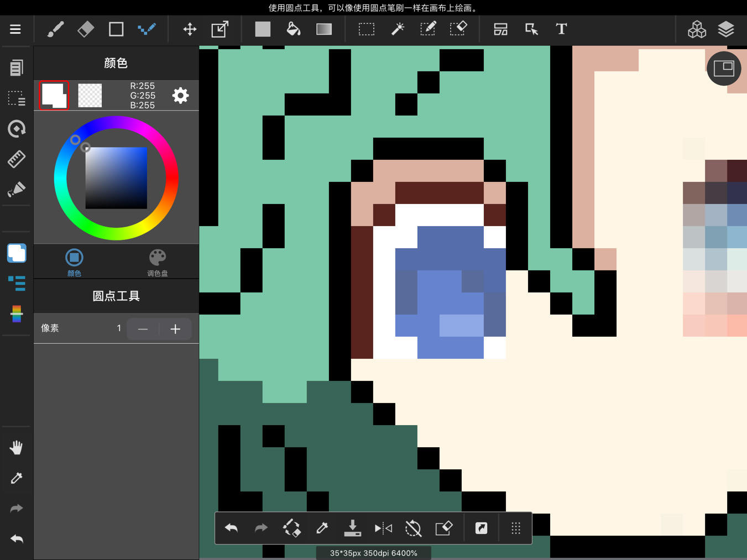Open color settings gear
The width and height of the screenshot is (747, 560).
[180, 96]
